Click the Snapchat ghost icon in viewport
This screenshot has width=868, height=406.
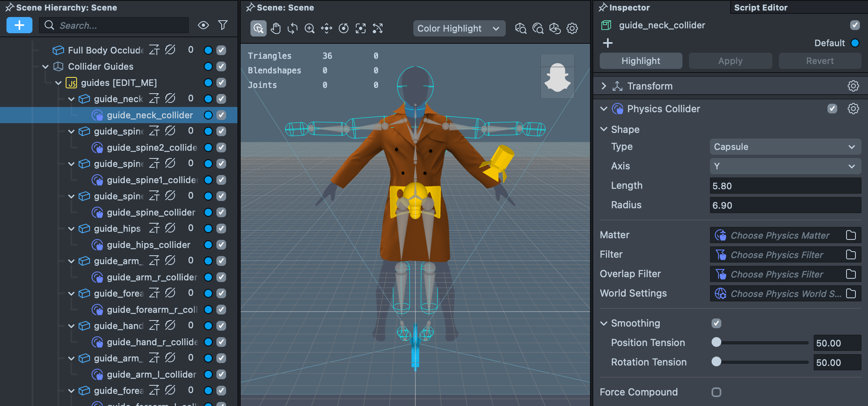[557, 77]
